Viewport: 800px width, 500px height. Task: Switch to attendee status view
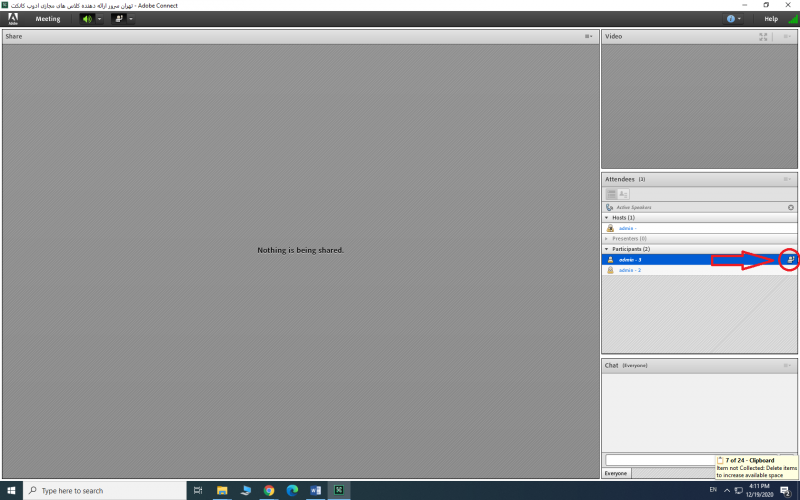(623, 194)
